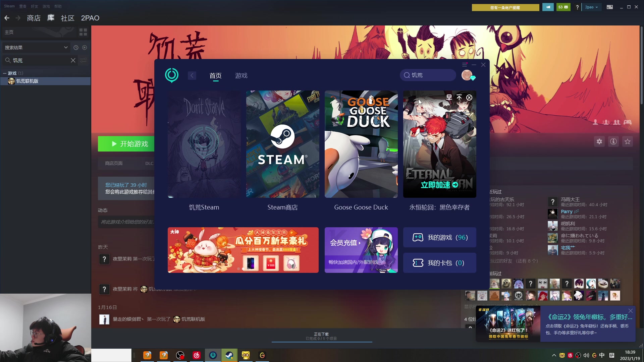
Task: Toggle ready-to-play filter in library
Action: tap(85, 48)
